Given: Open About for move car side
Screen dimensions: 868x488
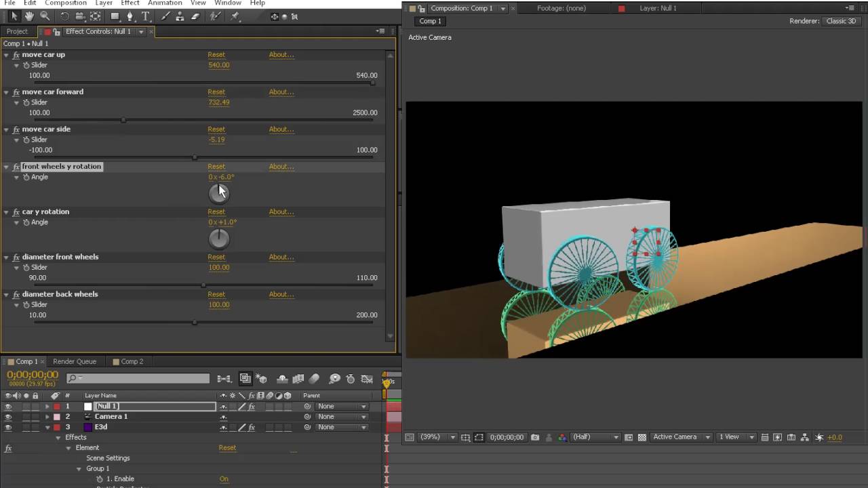Looking at the screenshot, I should [281, 129].
